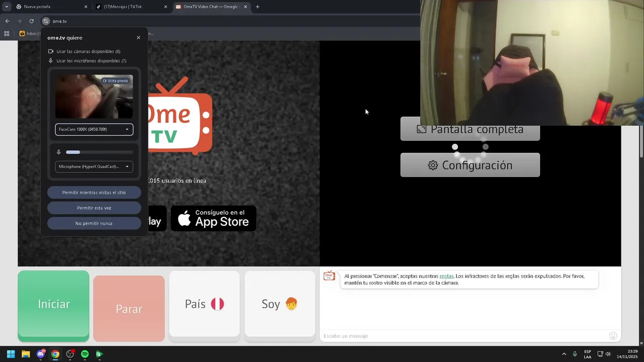Screen dimensions: 644x362
Task: Open the green camera app on taskbar
Action: [99, 354]
